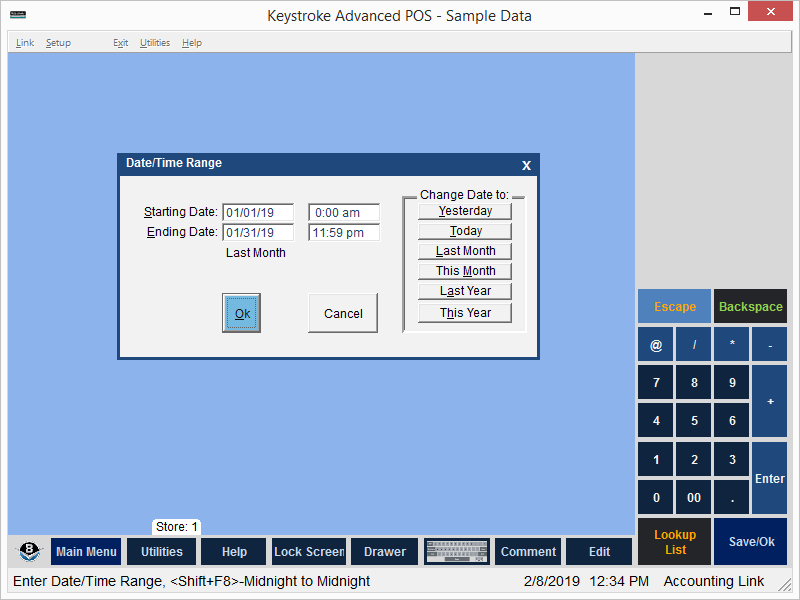Open the Setup menu
The height and width of the screenshot is (600, 800).
58,43
